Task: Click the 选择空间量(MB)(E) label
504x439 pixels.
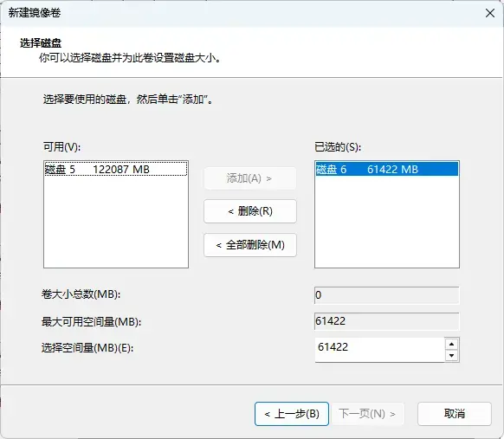Action: click(87, 348)
